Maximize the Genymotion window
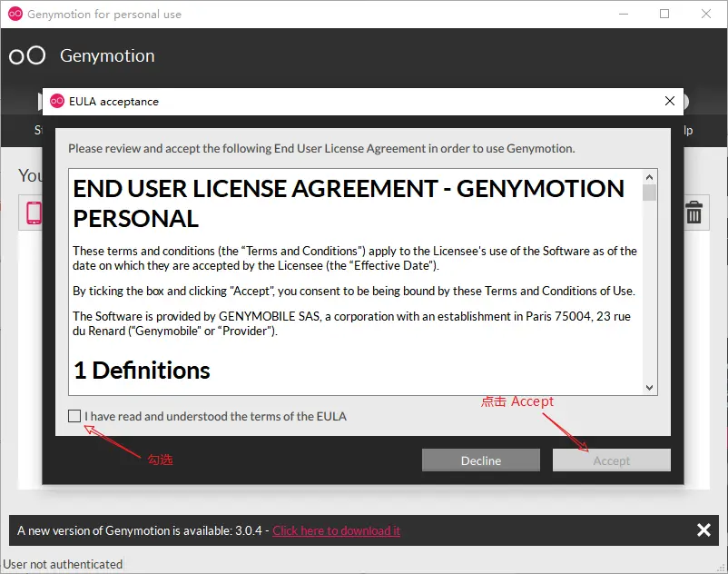728x574 pixels. point(664,14)
